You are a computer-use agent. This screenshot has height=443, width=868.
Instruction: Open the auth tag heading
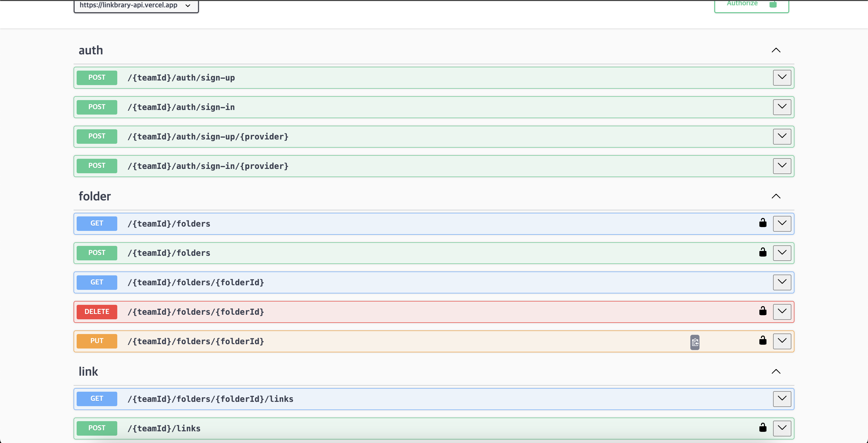click(x=91, y=50)
